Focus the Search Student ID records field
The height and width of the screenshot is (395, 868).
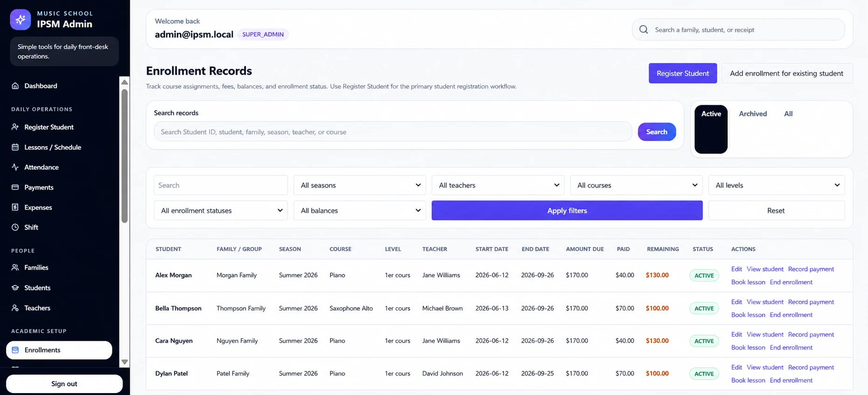click(393, 132)
